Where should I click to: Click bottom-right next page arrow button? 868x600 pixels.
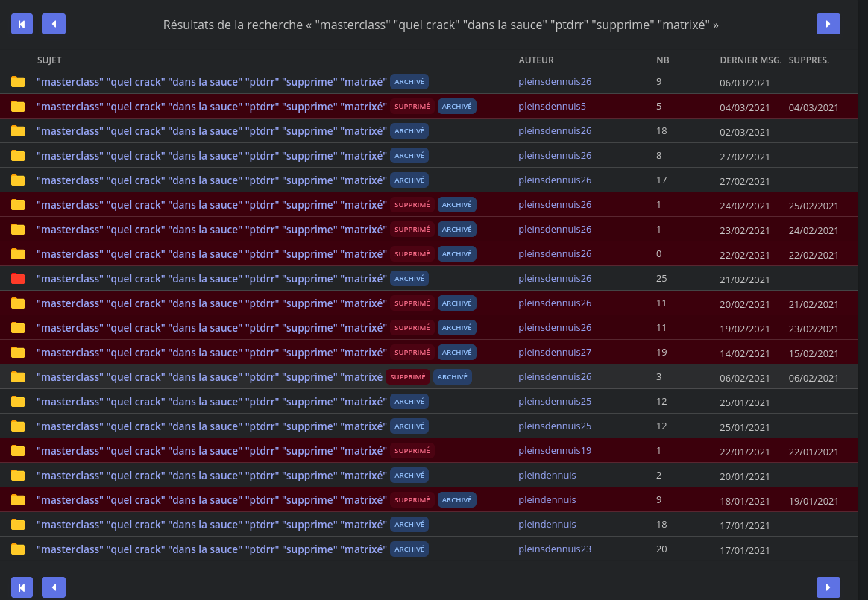click(828, 587)
